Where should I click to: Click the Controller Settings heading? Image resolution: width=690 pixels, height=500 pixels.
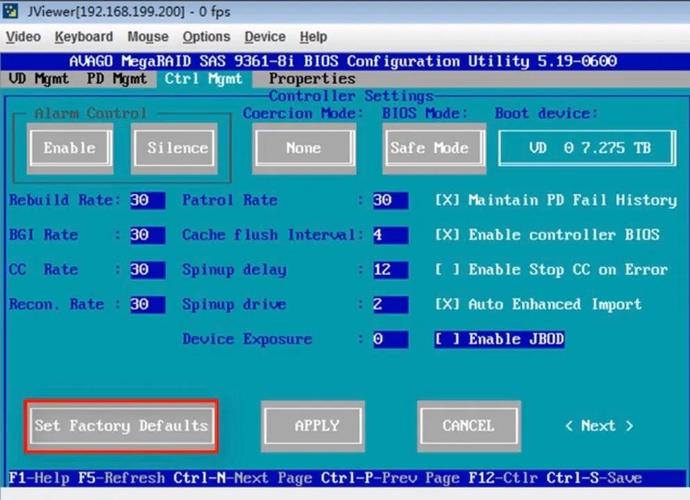[351, 96]
